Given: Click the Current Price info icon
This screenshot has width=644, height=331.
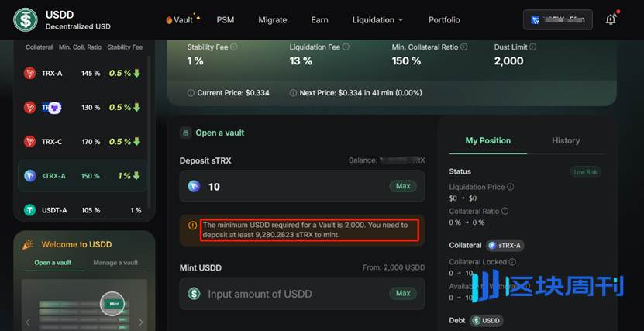Looking at the screenshot, I should pyautogui.click(x=191, y=93).
